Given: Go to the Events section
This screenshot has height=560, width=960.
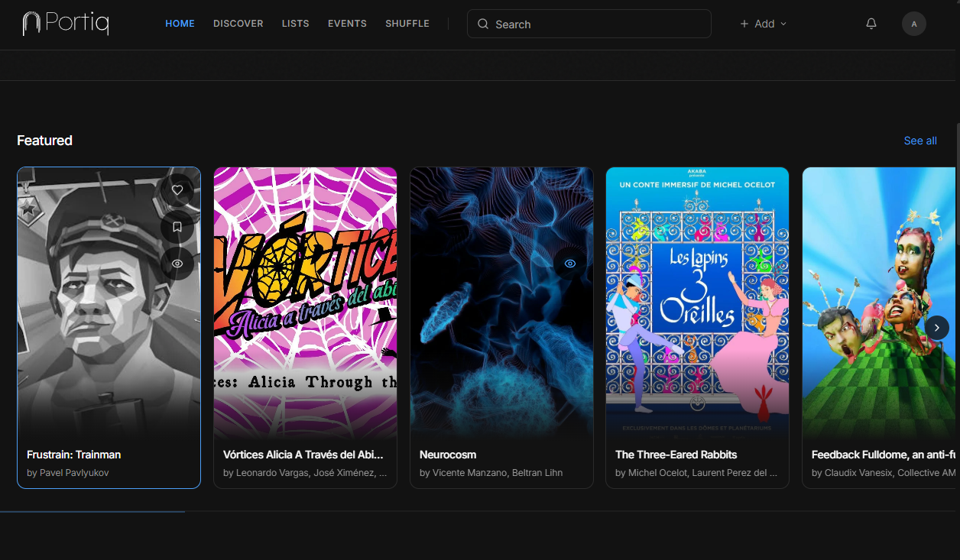Looking at the screenshot, I should [347, 24].
